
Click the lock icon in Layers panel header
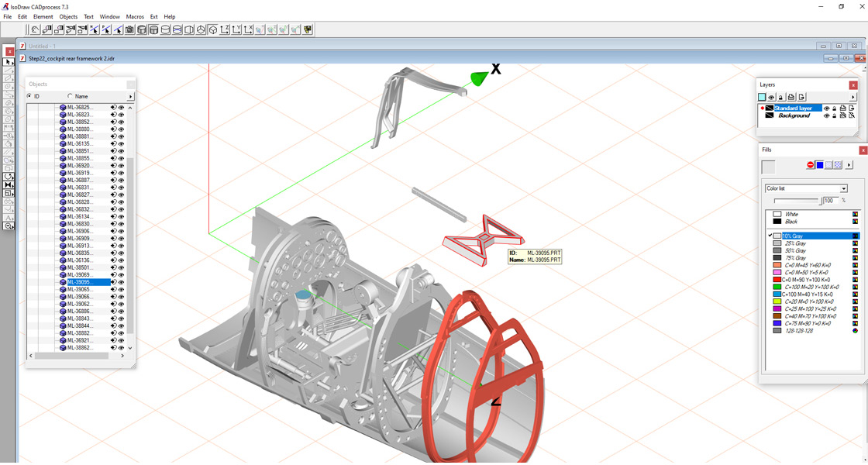tap(781, 97)
